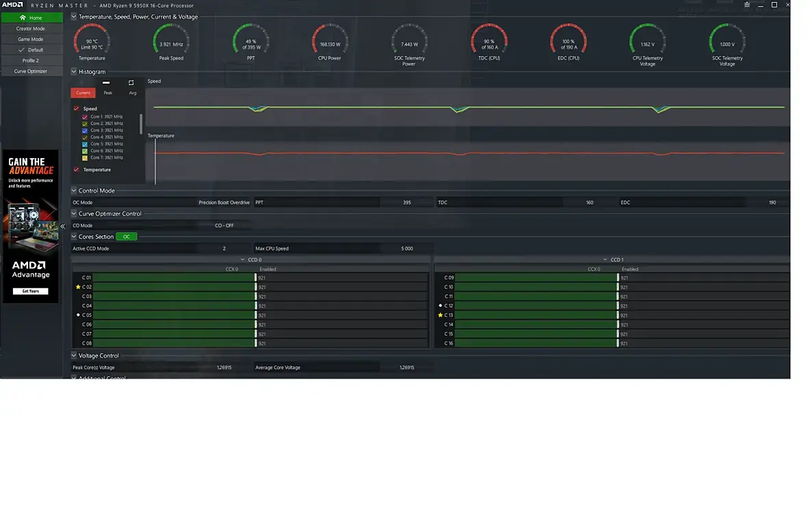Click the Get Yours AMD Advantage button
Viewport: 808px width, 532px height.
tap(30, 291)
